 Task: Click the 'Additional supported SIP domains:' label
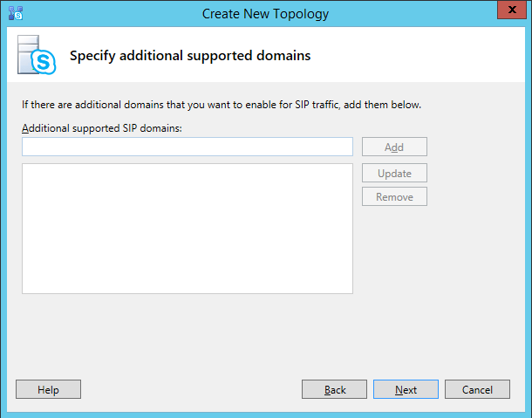[x=107, y=128]
